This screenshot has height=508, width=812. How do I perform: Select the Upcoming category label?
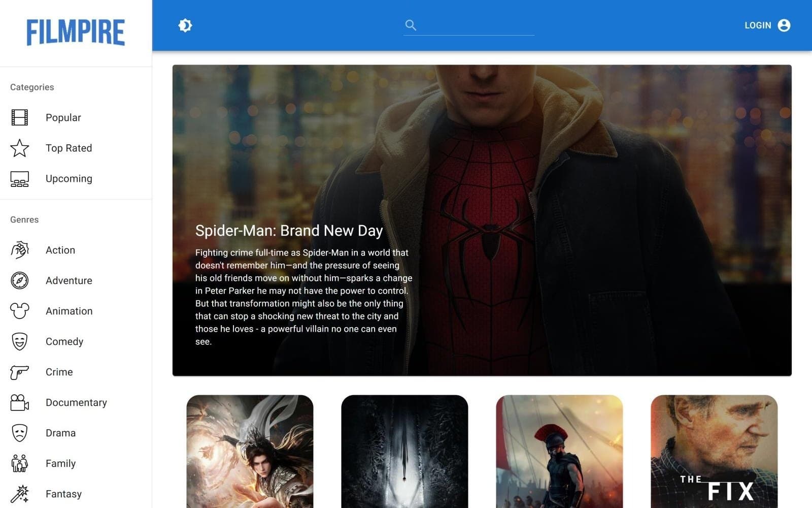[69, 179]
